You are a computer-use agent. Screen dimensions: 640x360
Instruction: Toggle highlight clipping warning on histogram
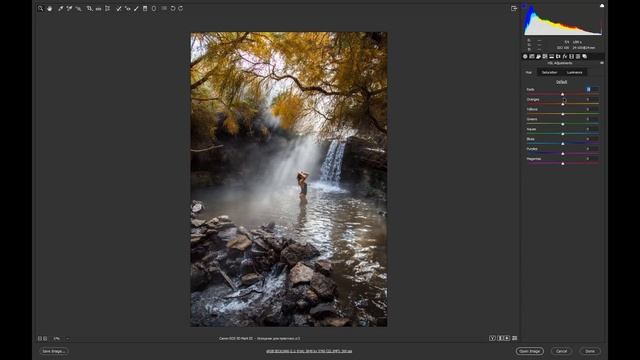point(602,6)
